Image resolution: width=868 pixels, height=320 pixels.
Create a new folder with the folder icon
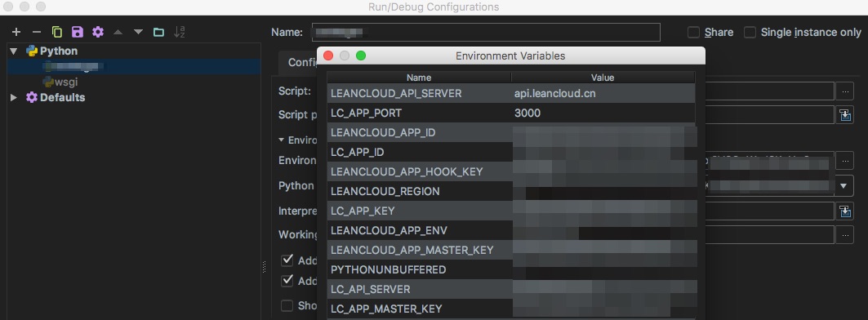pyautogui.click(x=159, y=32)
